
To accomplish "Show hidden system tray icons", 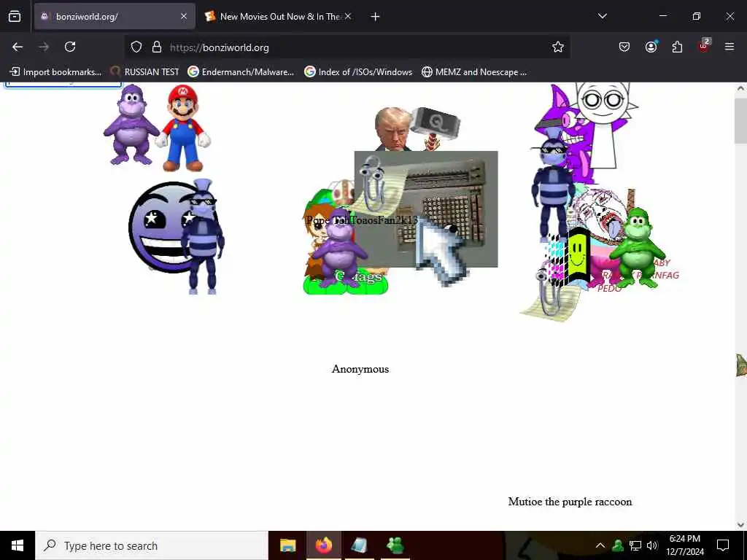I will coord(600,545).
